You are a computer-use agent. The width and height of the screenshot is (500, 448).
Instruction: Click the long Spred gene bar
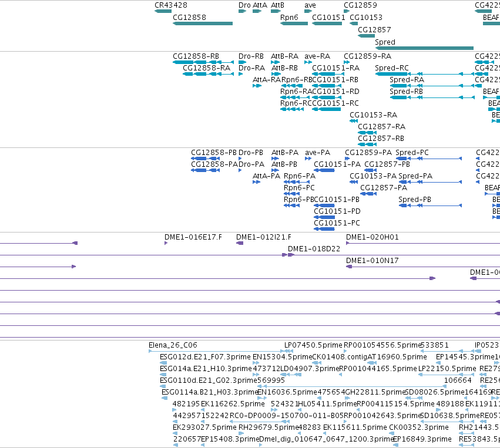[x=424, y=48]
